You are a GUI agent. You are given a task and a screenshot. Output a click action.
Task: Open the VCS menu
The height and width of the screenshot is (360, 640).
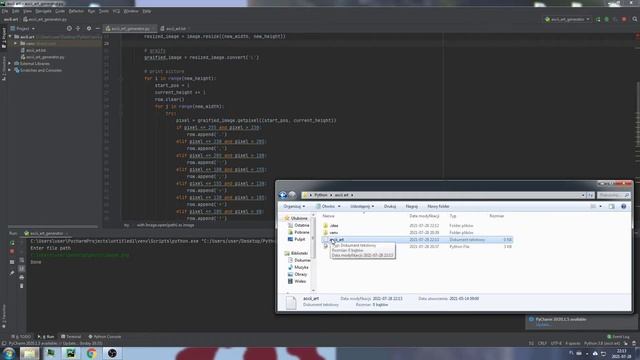pos(116,11)
